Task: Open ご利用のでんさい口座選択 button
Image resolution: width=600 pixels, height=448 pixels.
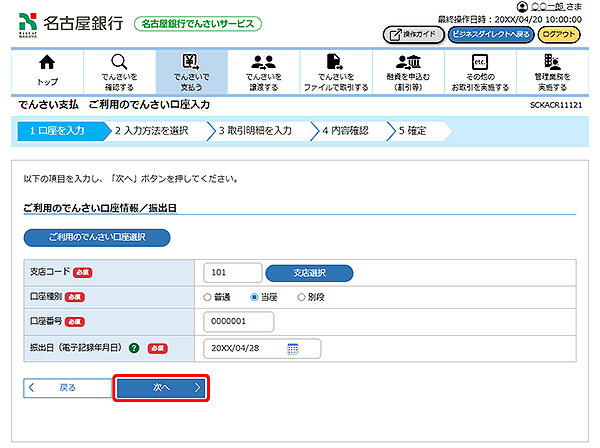Action: pos(97,237)
